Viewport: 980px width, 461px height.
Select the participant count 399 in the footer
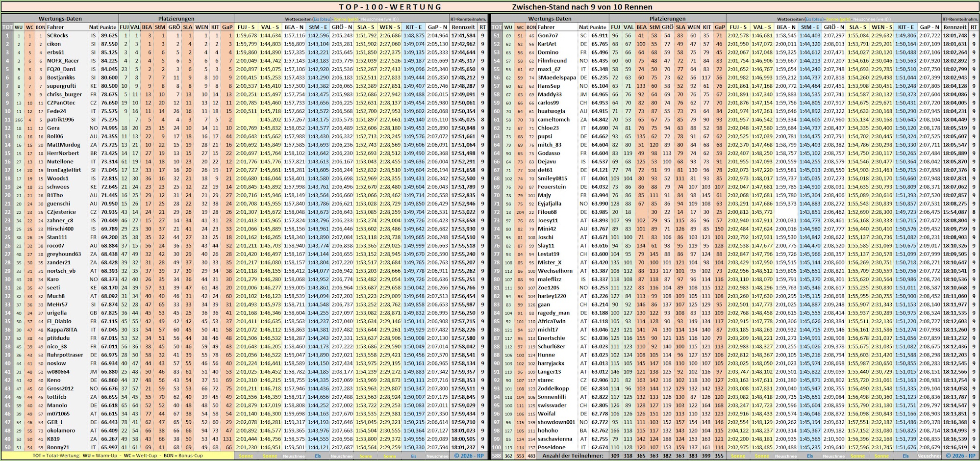coord(706,456)
